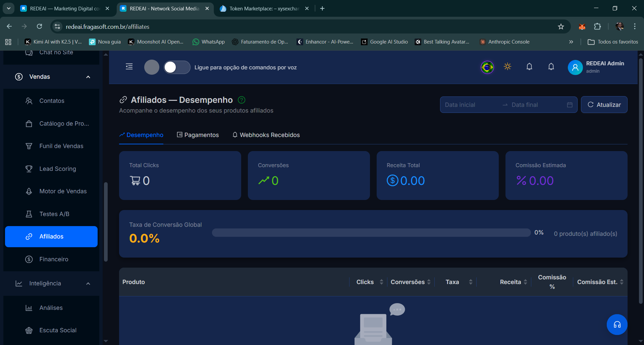Collapse the Vendas sidebar section

tap(51, 77)
